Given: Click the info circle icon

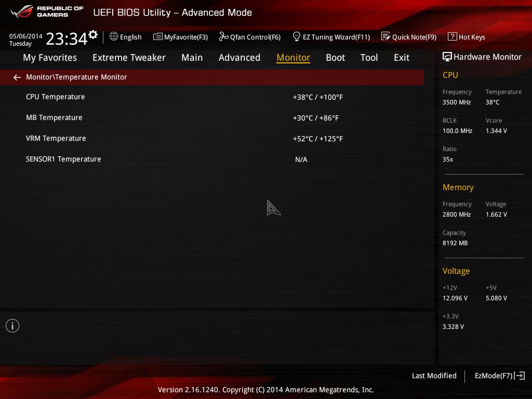Looking at the screenshot, I should (x=12, y=326).
